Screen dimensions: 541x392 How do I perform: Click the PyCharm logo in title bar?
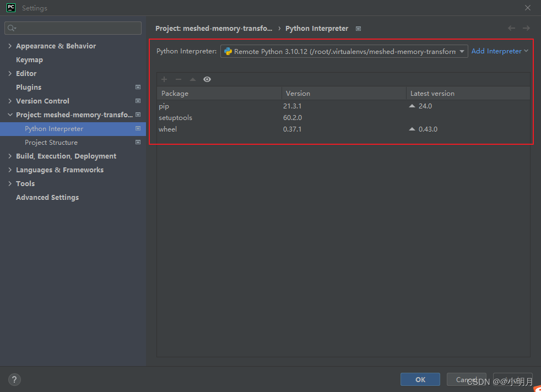[x=11, y=8]
